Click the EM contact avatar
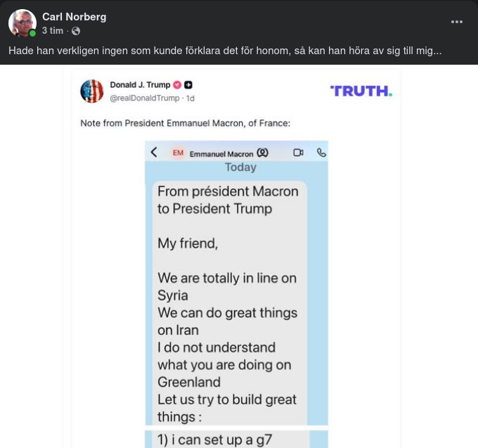 pyautogui.click(x=178, y=153)
